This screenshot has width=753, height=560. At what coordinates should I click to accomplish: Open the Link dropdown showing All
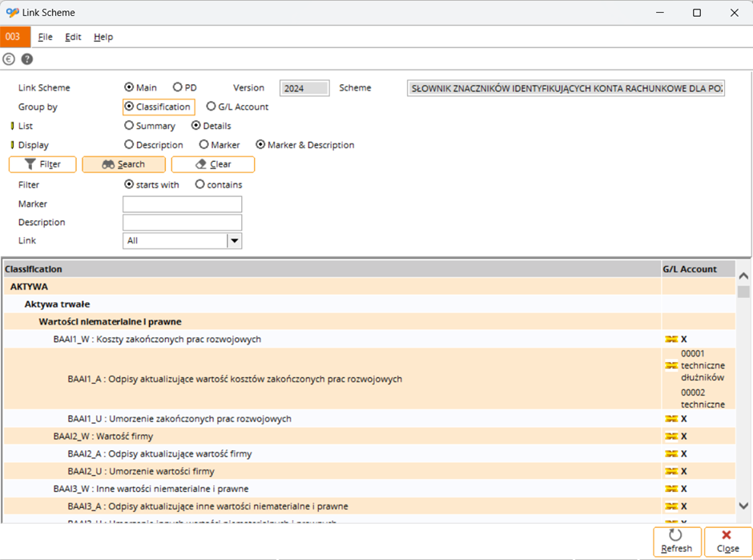234,240
